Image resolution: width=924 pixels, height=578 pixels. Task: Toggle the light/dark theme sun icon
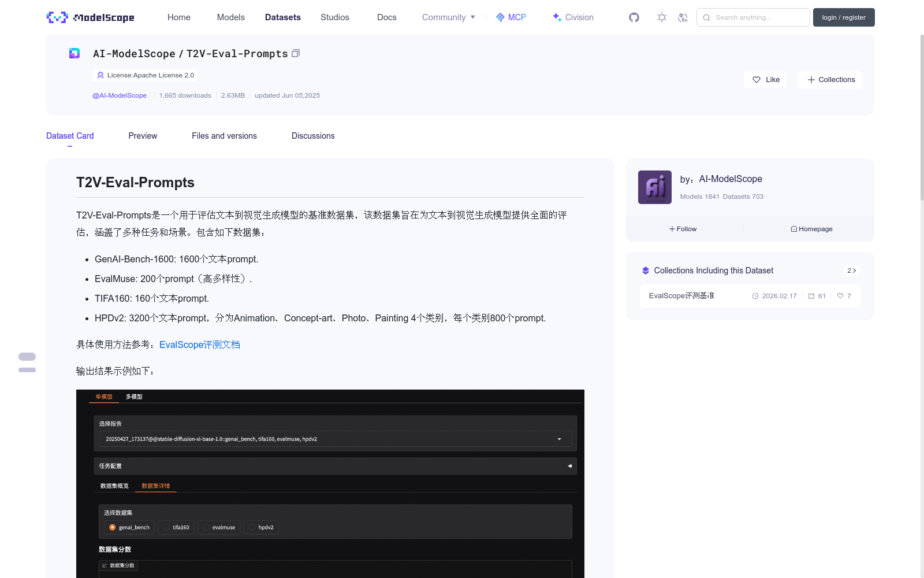[x=662, y=17]
